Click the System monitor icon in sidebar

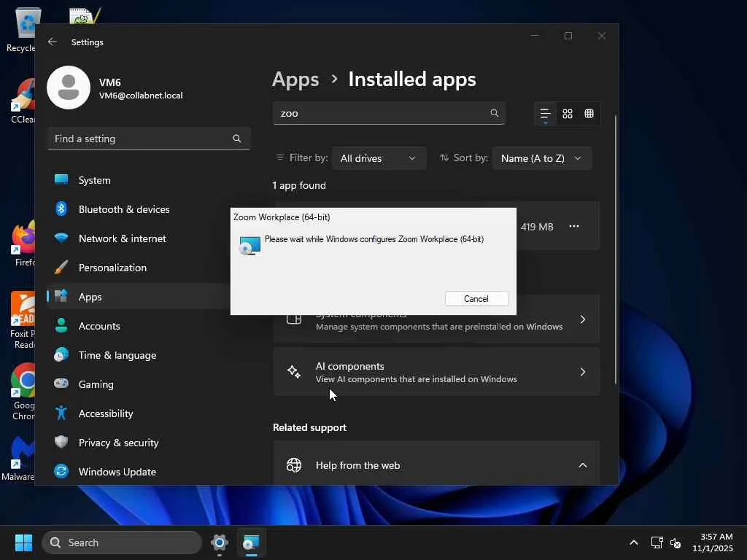(x=61, y=179)
